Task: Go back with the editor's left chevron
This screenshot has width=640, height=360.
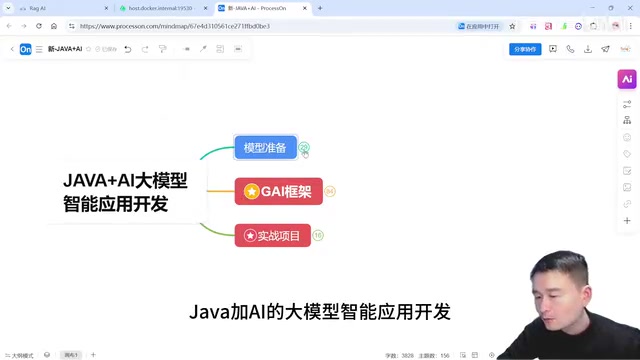Action: [x=12, y=49]
